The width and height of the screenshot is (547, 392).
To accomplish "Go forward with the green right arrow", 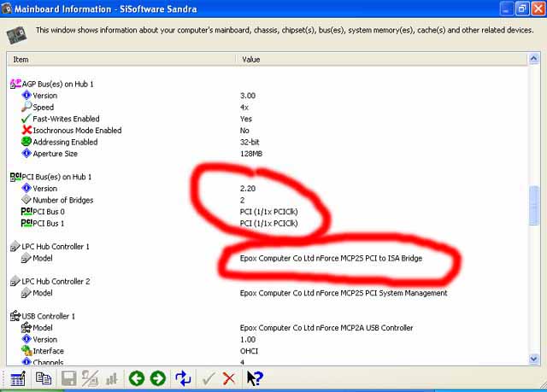I will (x=158, y=378).
